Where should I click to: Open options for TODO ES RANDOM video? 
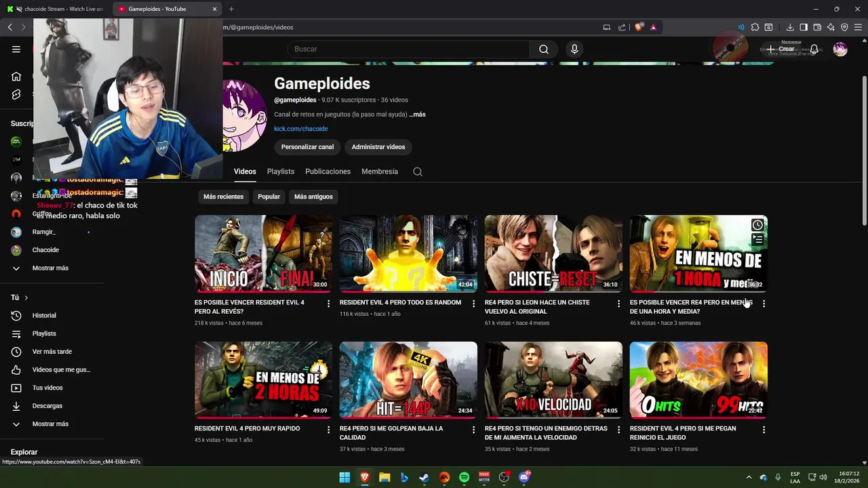click(x=473, y=304)
